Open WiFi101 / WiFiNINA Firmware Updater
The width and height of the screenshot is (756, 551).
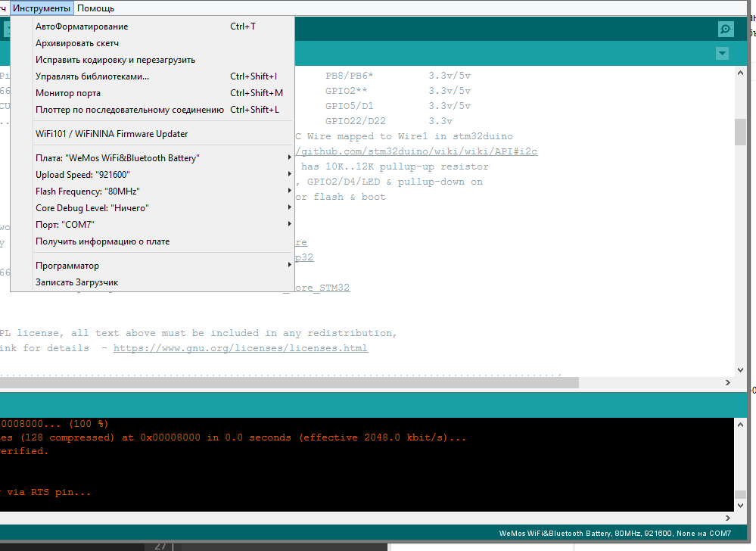(152, 134)
